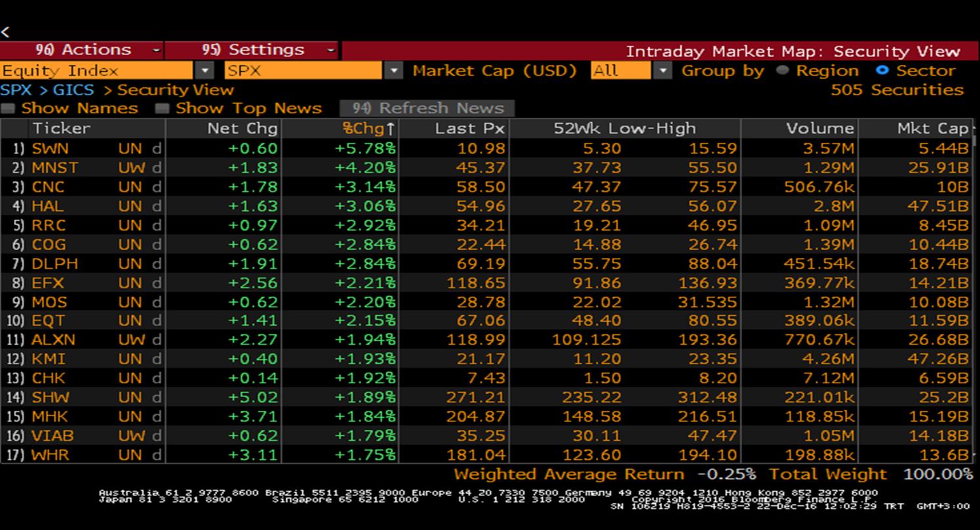The height and width of the screenshot is (530, 980).
Task: Expand the Settings dropdown arrow
Action: point(331,50)
